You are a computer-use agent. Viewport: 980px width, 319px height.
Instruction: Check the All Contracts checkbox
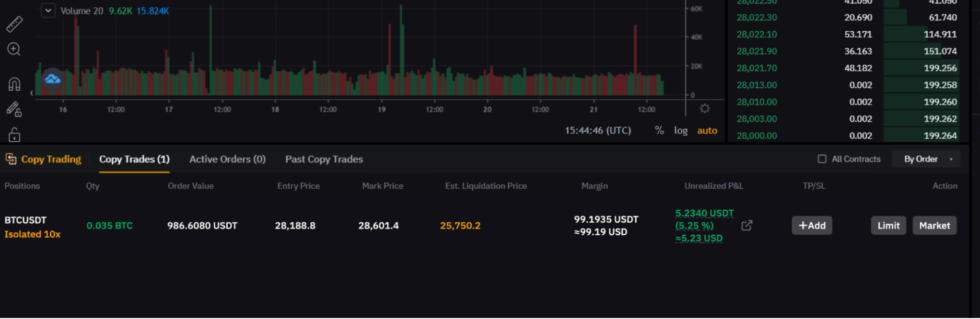(822, 159)
